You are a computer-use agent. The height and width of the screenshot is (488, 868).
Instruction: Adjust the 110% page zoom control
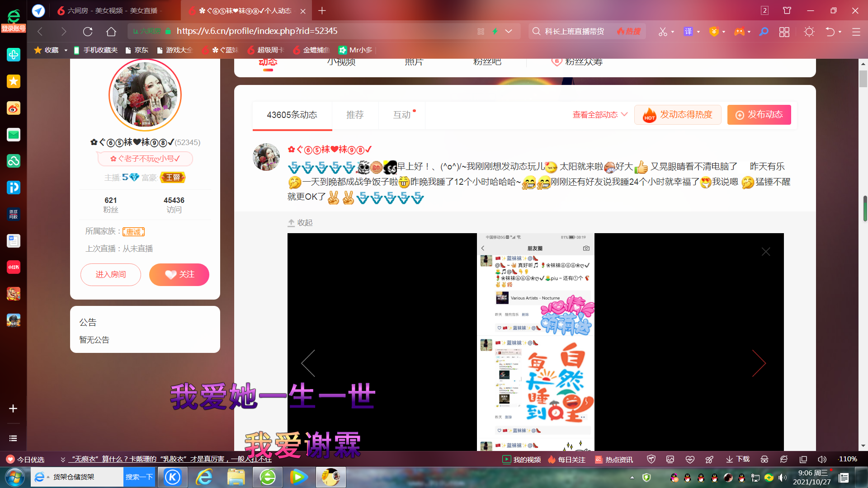(848, 460)
